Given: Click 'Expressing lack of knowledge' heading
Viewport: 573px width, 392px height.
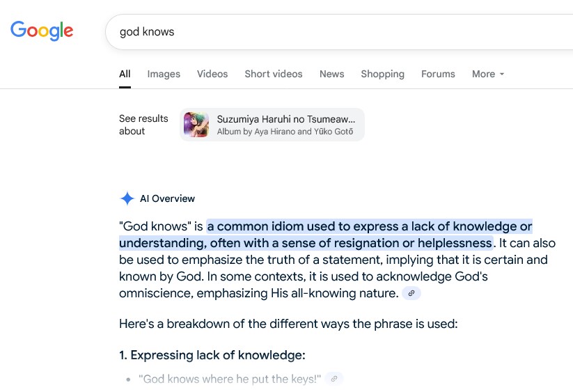Looking at the screenshot, I should (x=212, y=355).
